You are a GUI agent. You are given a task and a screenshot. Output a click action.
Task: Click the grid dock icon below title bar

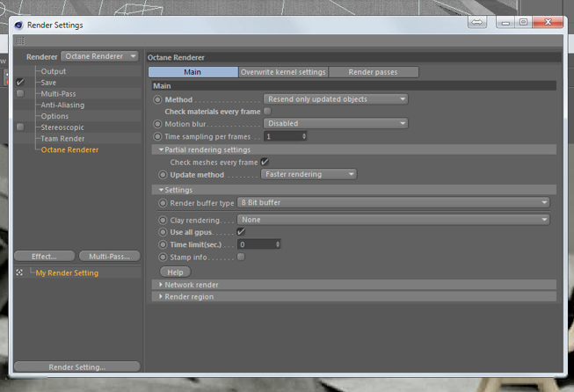coord(20,40)
